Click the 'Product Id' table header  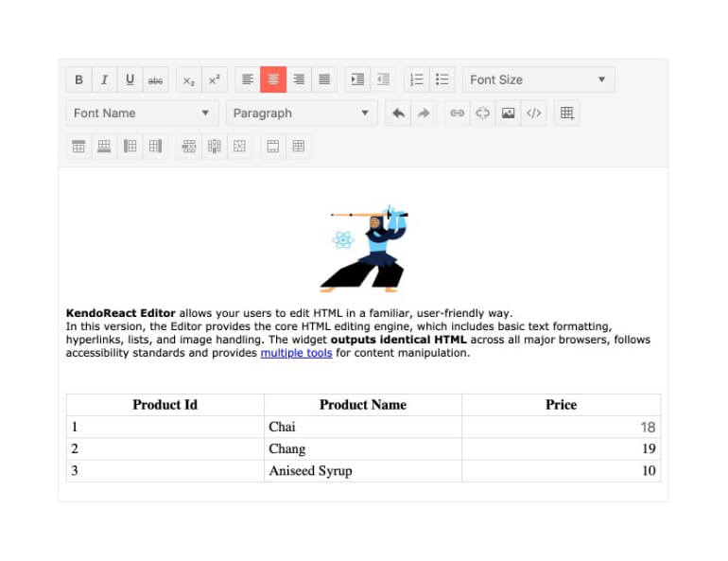tap(165, 405)
